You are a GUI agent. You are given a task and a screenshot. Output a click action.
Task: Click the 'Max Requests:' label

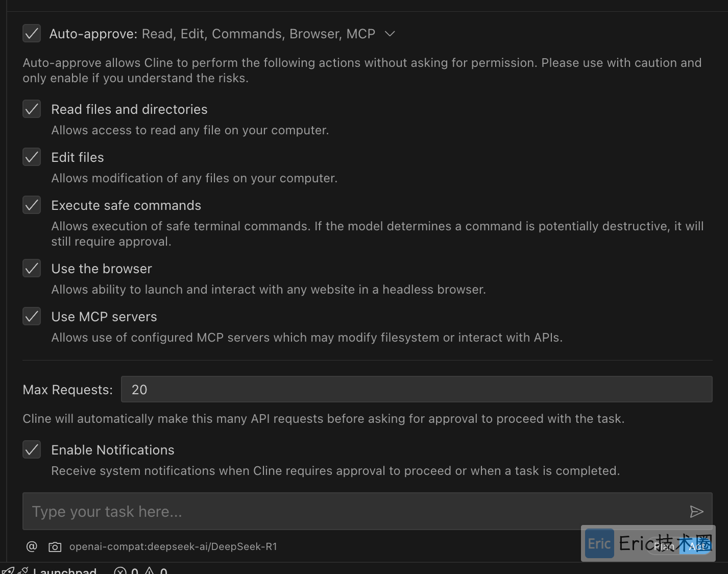[68, 390]
